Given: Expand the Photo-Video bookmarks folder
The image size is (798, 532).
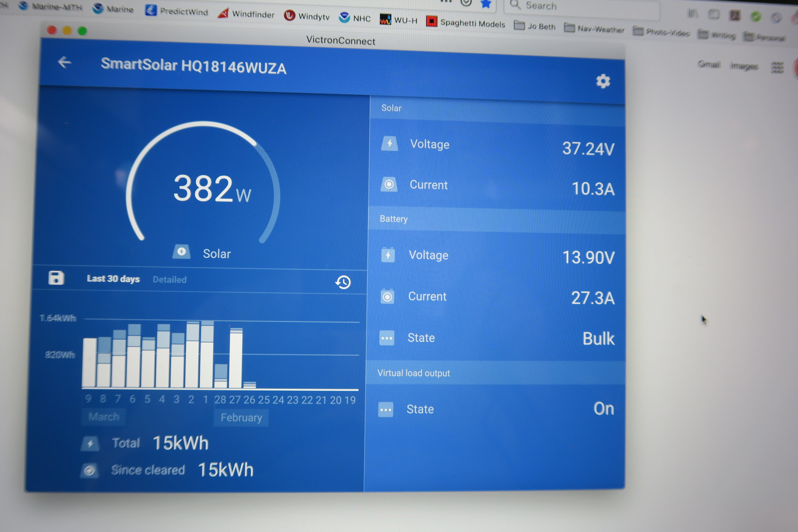Looking at the screenshot, I should [661, 32].
